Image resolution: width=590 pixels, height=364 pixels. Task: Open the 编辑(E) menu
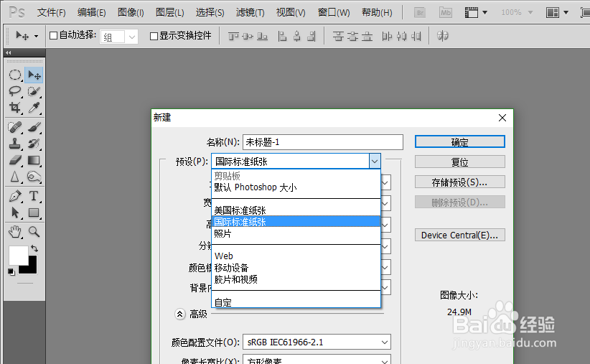[92, 12]
